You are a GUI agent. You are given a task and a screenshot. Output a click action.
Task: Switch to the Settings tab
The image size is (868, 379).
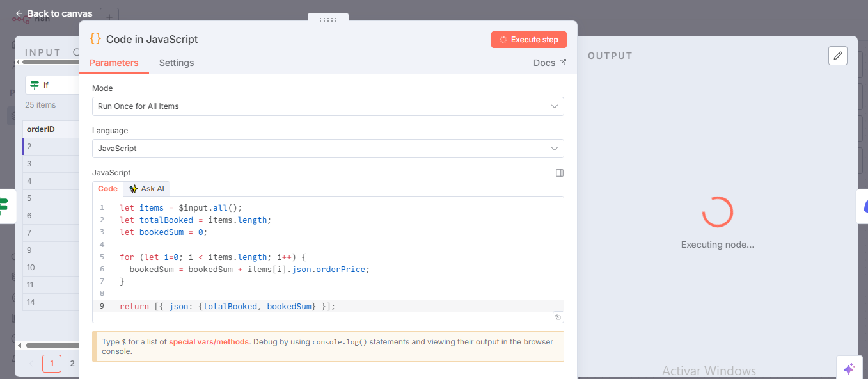tap(177, 63)
